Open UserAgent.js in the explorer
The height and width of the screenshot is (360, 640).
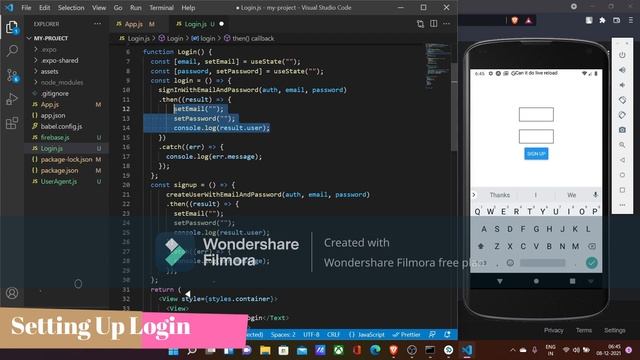[59, 182]
